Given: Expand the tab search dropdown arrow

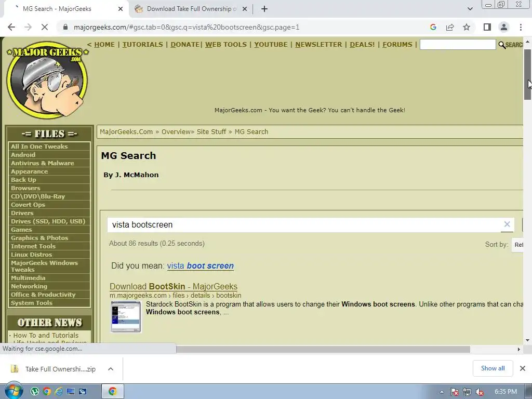Looking at the screenshot, I should tap(470, 9).
